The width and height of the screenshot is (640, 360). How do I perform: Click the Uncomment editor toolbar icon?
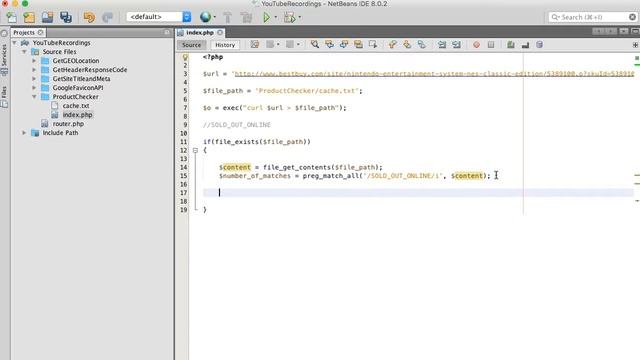(x=525, y=44)
